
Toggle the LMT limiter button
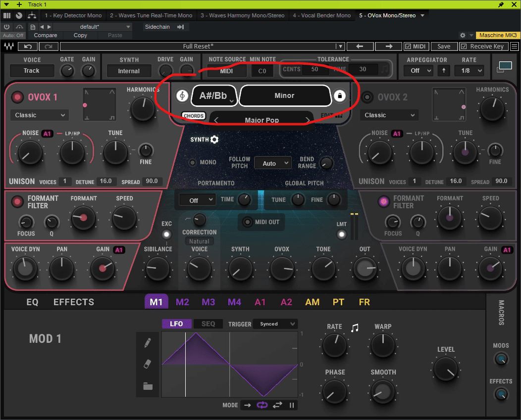tap(341, 235)
